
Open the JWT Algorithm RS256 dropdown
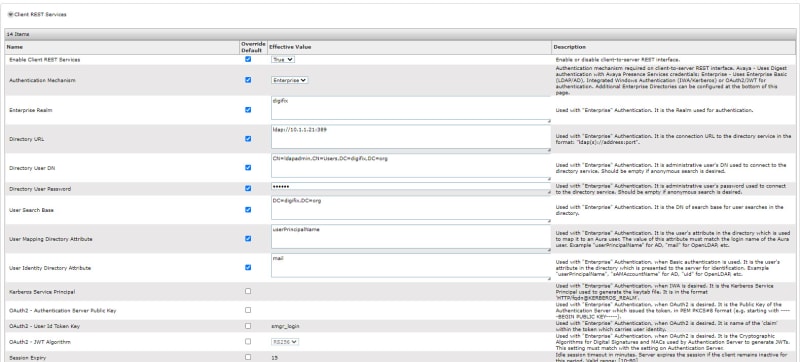(285, 342)
